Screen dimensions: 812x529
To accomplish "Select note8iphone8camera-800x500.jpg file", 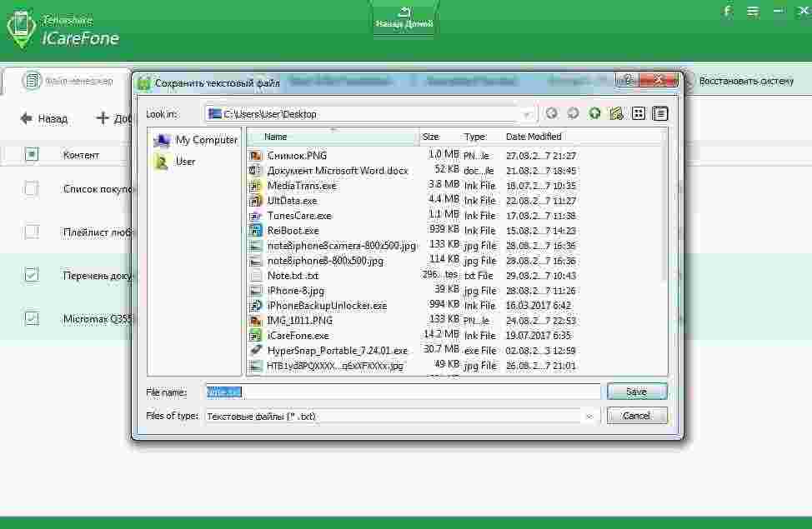I will point(342,246).
